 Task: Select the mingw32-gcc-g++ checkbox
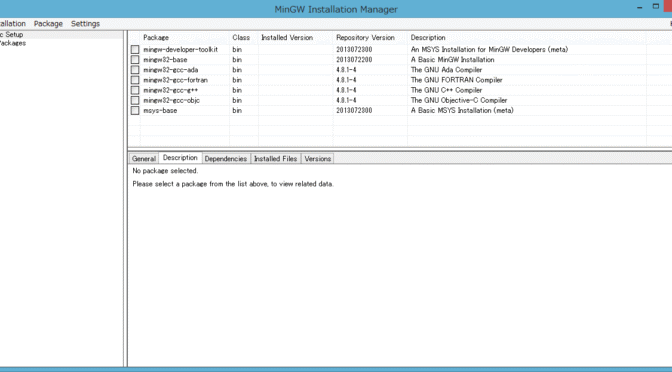(x=135, y=90)
